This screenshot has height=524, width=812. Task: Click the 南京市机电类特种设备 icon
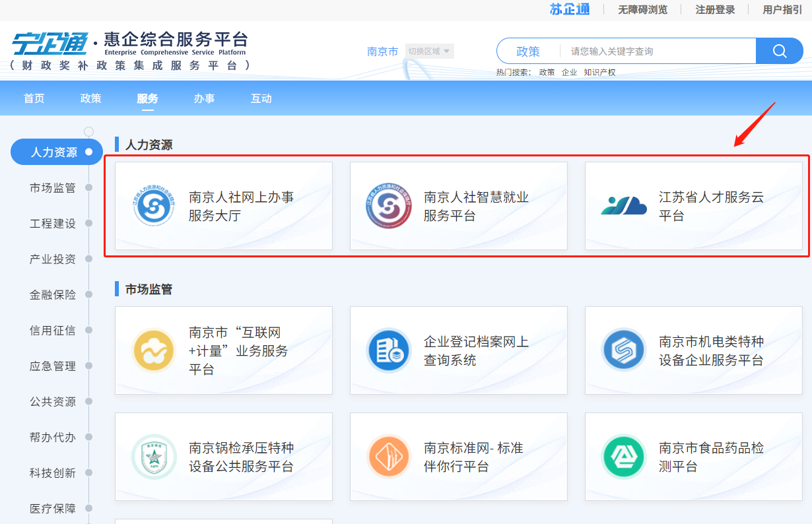[x=624, y=350]
